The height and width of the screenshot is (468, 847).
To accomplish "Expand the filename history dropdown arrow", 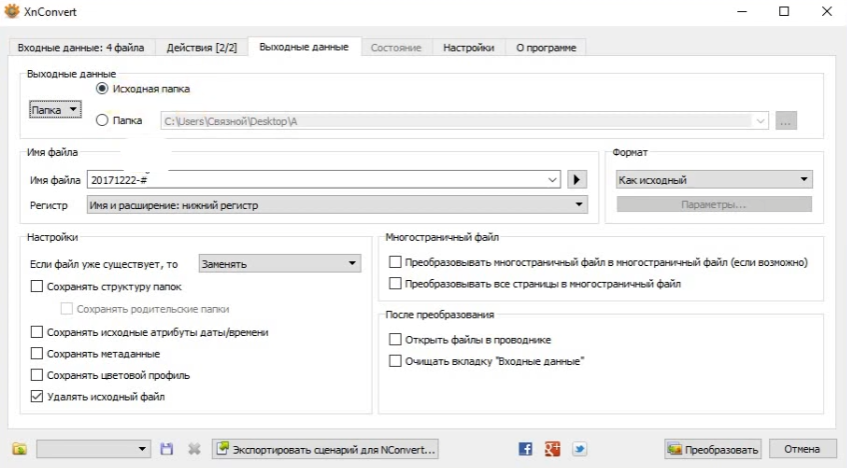I will coord(552,179).
